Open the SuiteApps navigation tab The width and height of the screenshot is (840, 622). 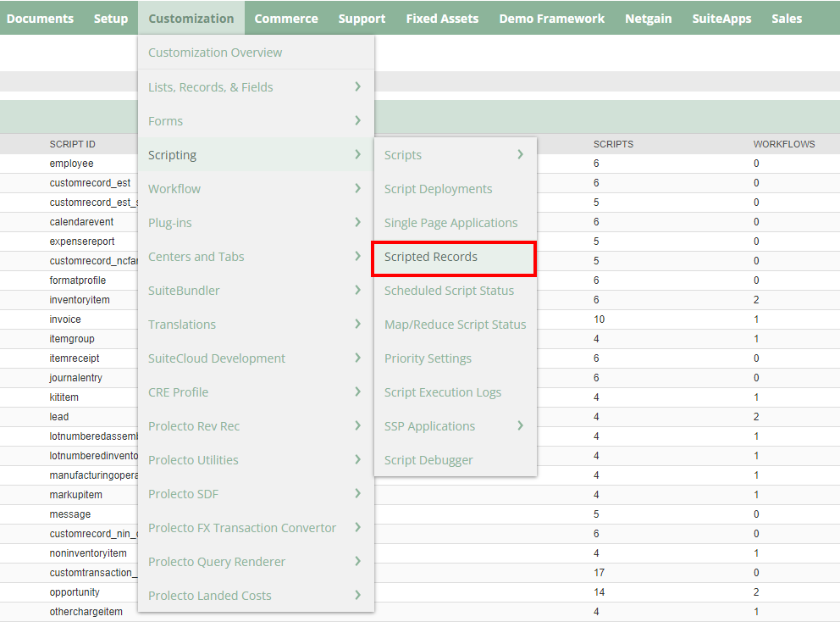[721, 19]
